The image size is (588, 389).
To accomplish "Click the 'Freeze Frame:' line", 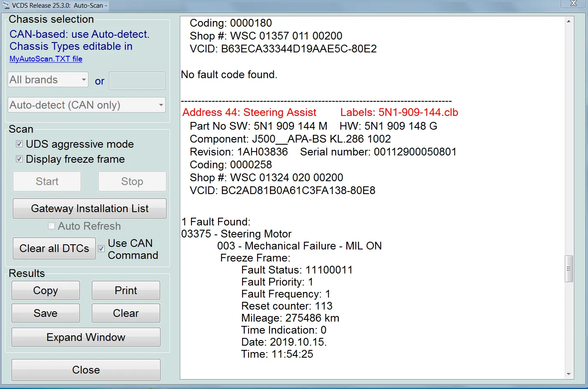I will (255, 258).
